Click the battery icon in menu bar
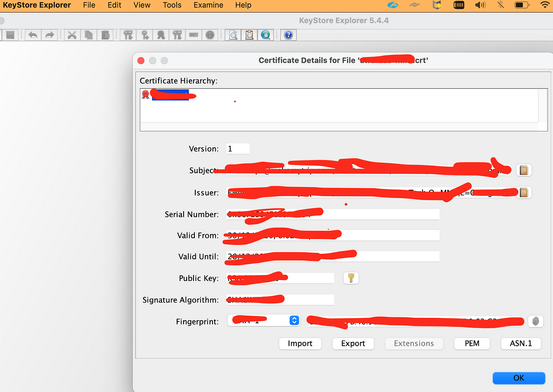 click(x=522, y=5)
